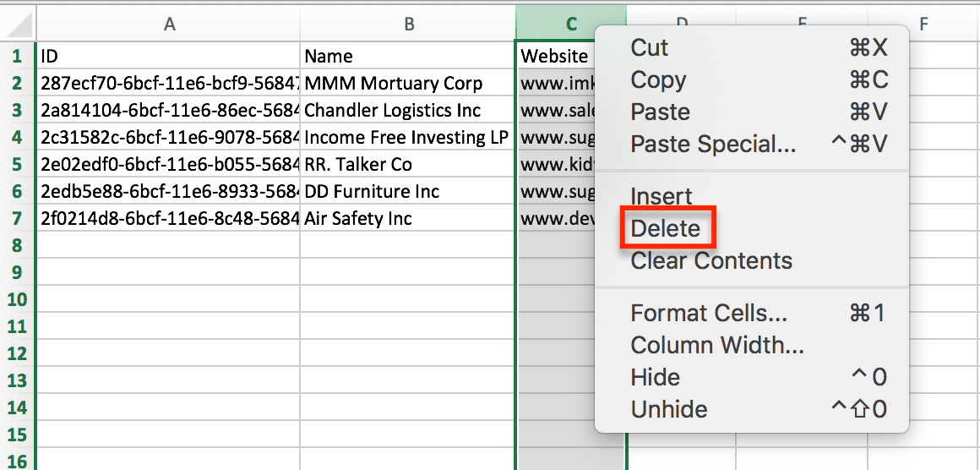Image resolution: width=980 pixels, height=470 pixels.
Task: Select row 2 header
Action: [x=18, y=83]
